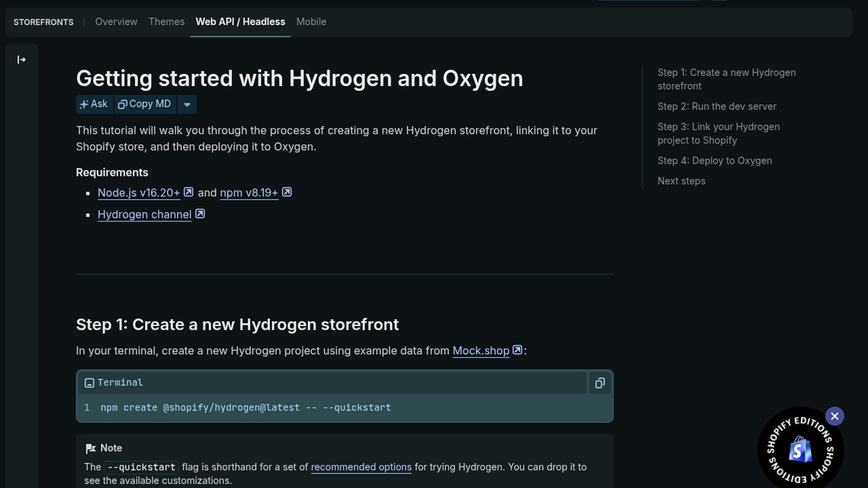This screenshot has width=868, height=488.
Task: Click external-link icon beside Mock.shop
Action: [517, 350]
